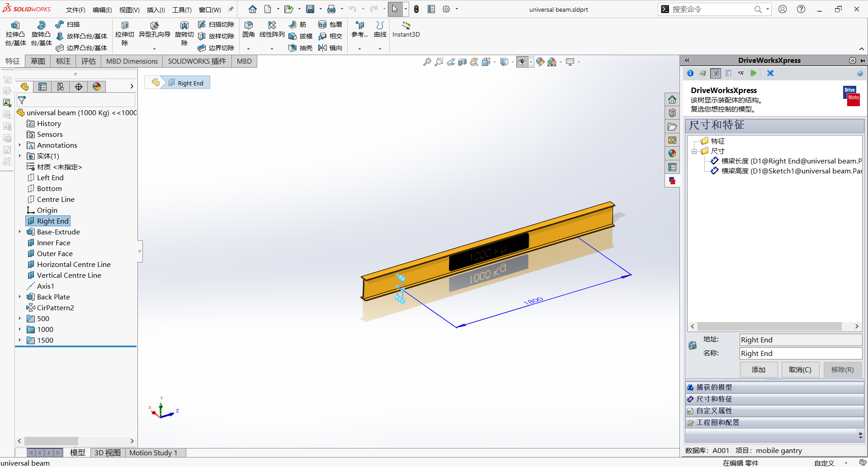868x467 pixels.
Task: Click the Edit Appearance icon in view toolbar
Action: pyautogui.click(x=540, y=62)
